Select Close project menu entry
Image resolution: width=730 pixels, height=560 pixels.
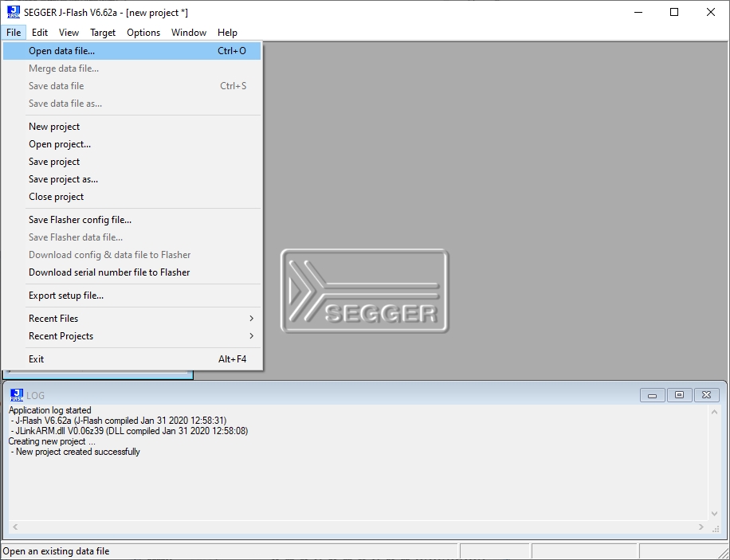pos(131,197)
